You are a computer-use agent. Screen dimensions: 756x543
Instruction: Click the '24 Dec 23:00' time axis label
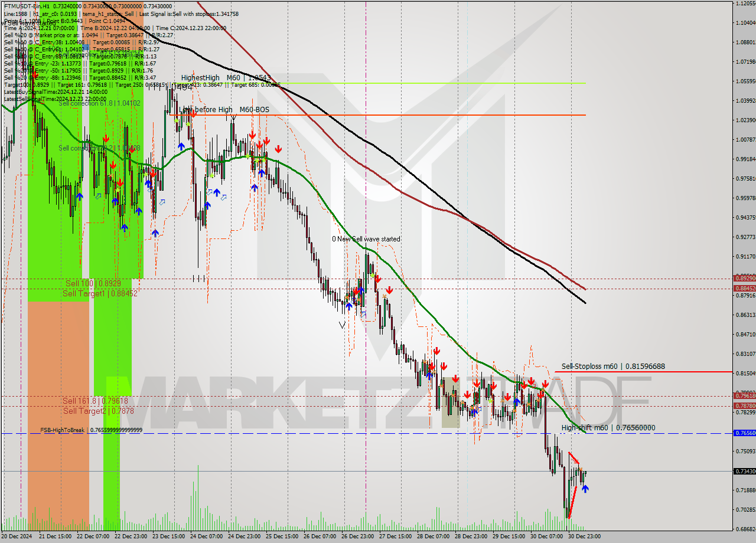(x=245, y=537)
